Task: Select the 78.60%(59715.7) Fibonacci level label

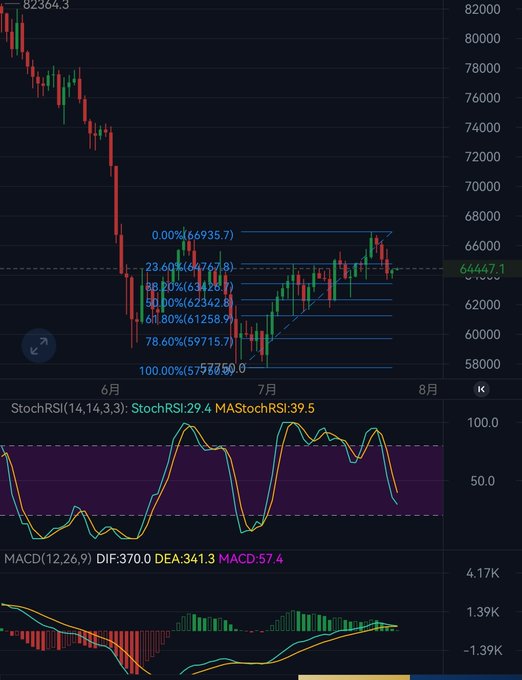Action: 189,341
